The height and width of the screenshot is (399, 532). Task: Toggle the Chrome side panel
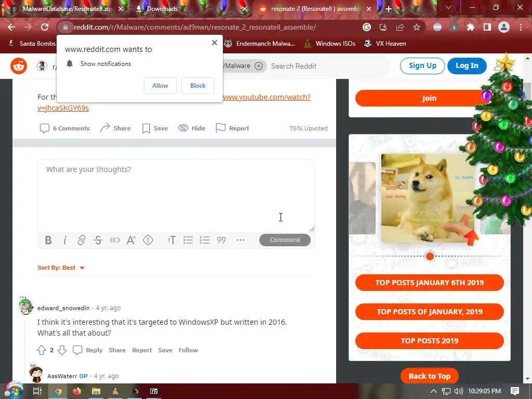[x=487, y=27]
